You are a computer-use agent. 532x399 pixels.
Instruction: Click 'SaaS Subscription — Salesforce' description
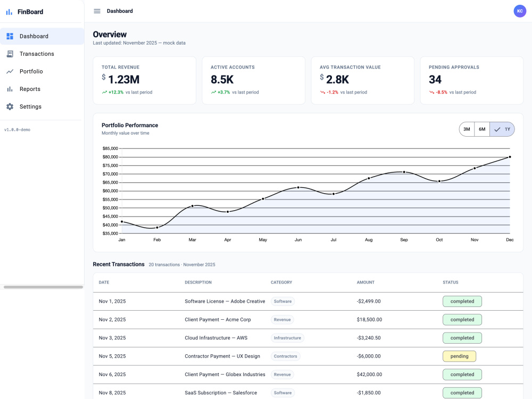tap(221, 393)
